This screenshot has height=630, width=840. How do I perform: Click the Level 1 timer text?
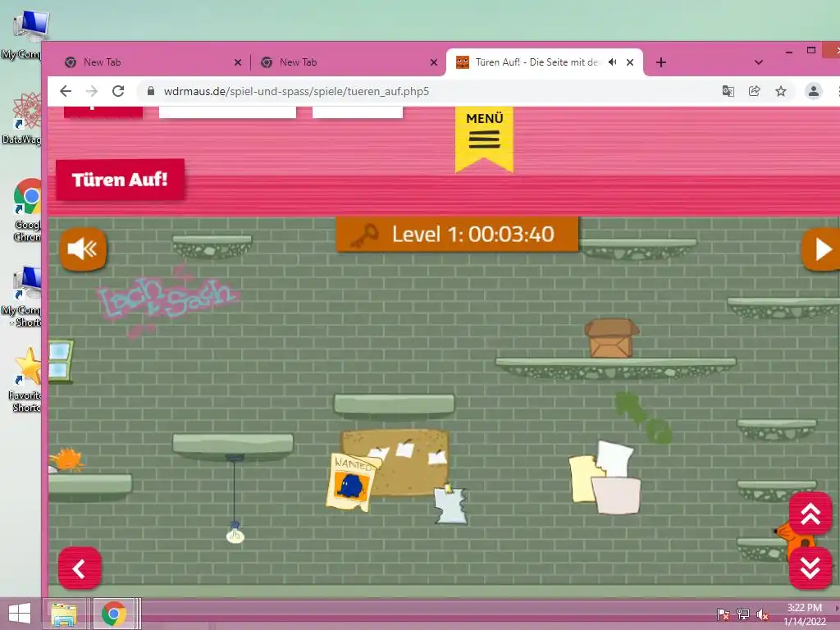point(473,234)
